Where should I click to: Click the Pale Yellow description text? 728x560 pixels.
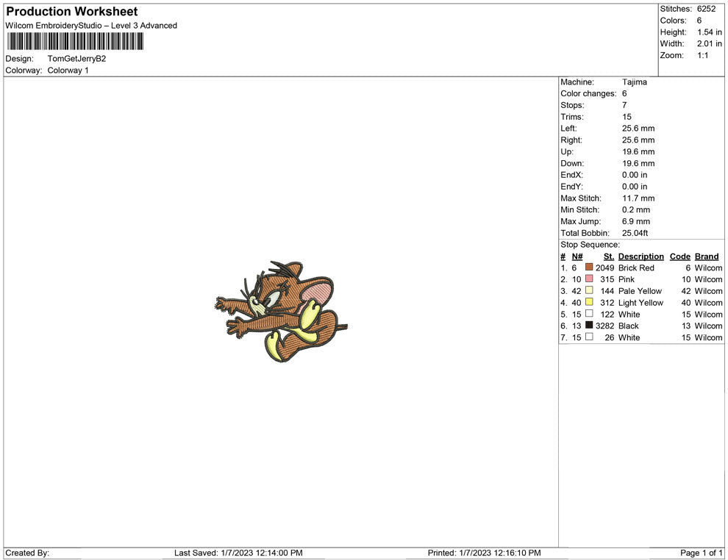tap(640, 291)
